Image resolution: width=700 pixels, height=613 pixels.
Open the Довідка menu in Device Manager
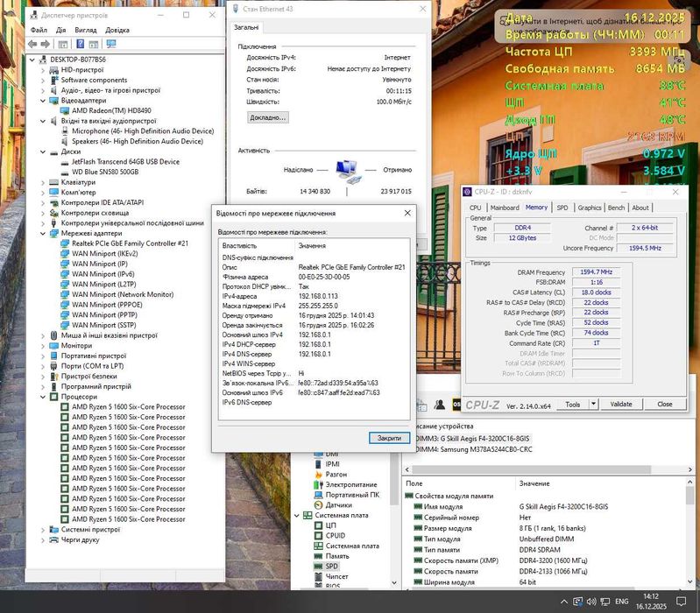[x=117, y=30]
